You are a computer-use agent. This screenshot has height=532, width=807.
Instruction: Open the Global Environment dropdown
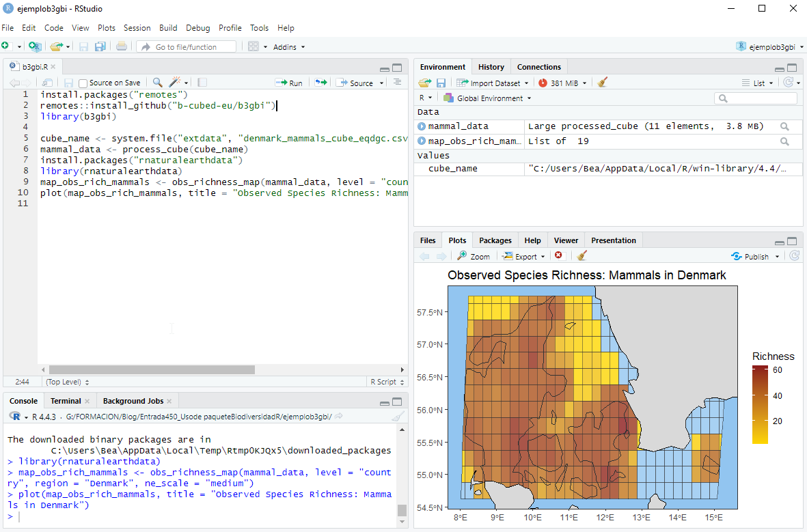489,98
